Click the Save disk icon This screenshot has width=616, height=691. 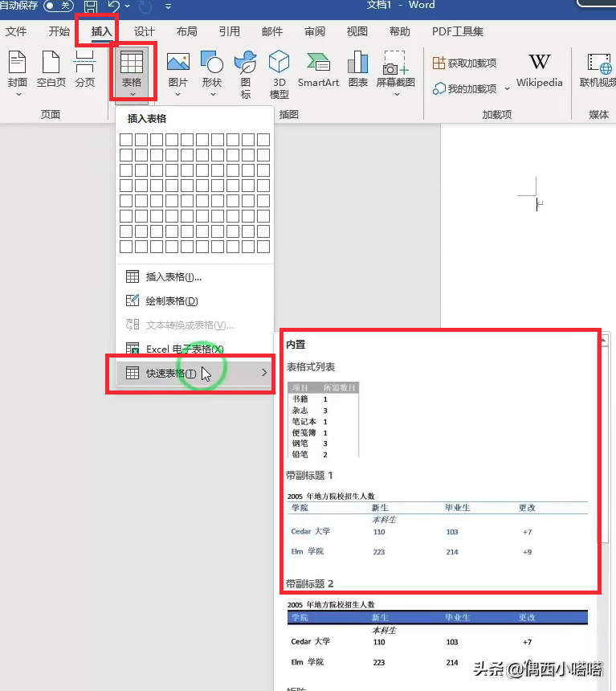pyautogui.click(x=91, y=6)
